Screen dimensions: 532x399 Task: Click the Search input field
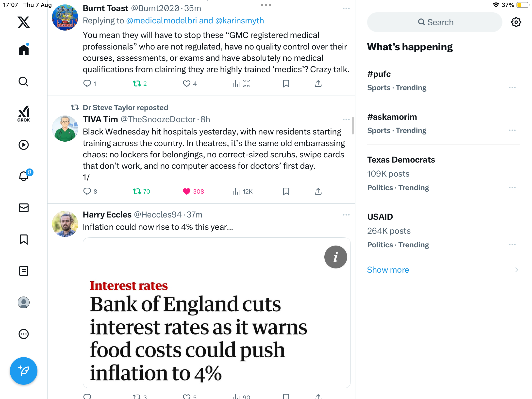(435, 22)
